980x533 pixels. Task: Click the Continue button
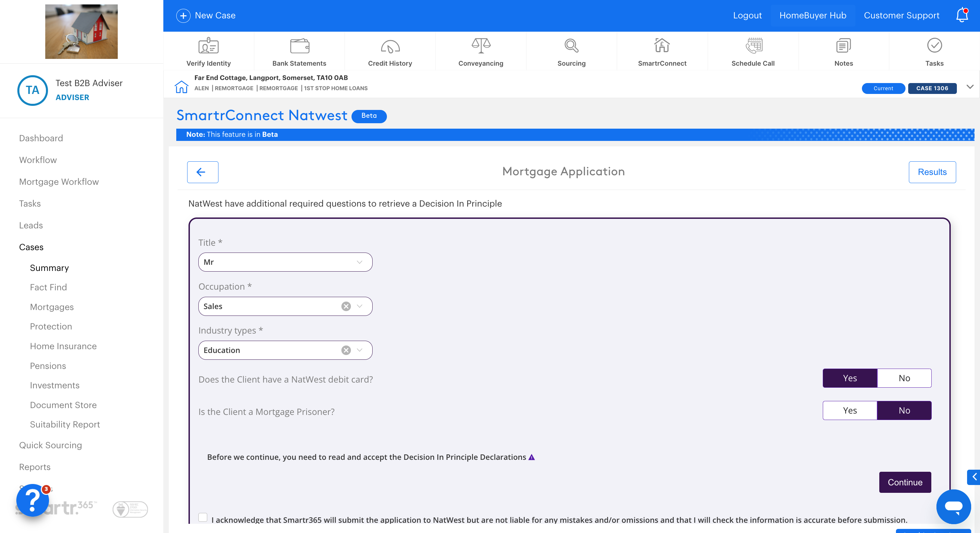[x=905, y=482]
